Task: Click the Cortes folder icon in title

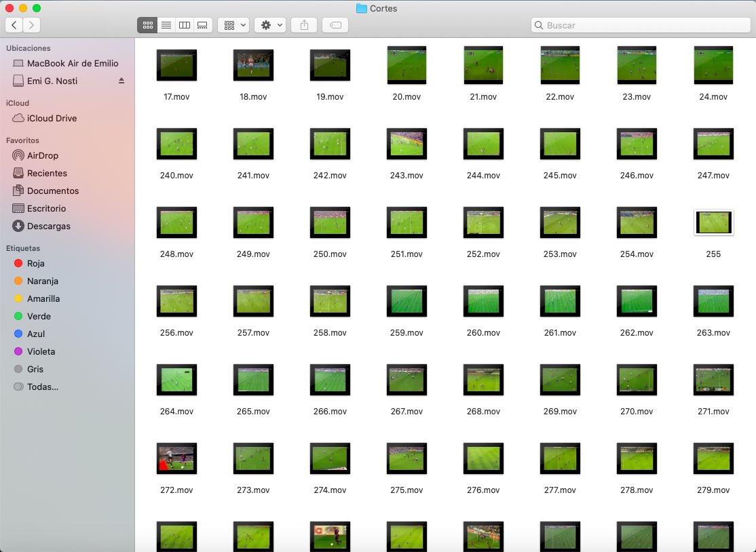Action: (361, 8)
